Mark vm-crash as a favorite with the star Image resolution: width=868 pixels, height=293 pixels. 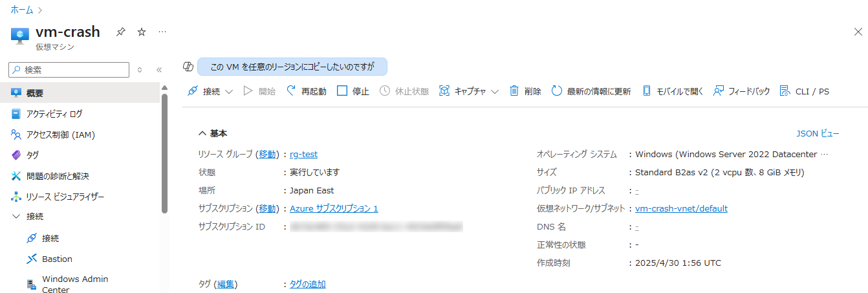(142, 32)
